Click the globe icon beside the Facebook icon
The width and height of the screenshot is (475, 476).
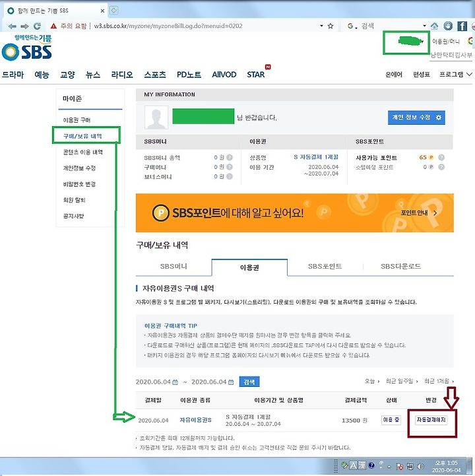point(448,26)
